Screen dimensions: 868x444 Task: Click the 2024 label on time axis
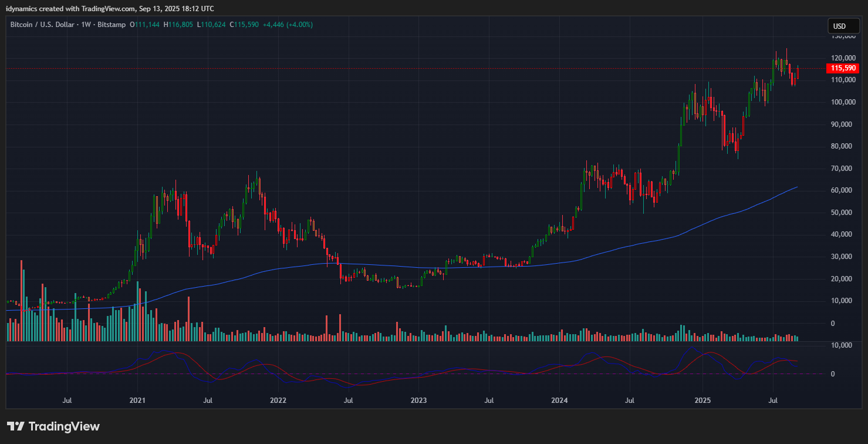click(x=559, y=400)
